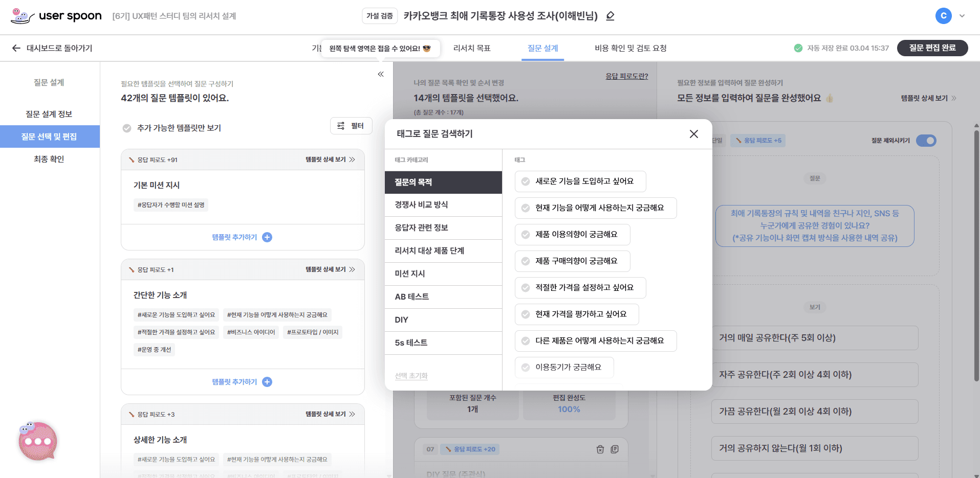Check 현재 기능을 어떻게 사용하는지 궁금해요 tag
980x478 pixels.
(596, 208)
